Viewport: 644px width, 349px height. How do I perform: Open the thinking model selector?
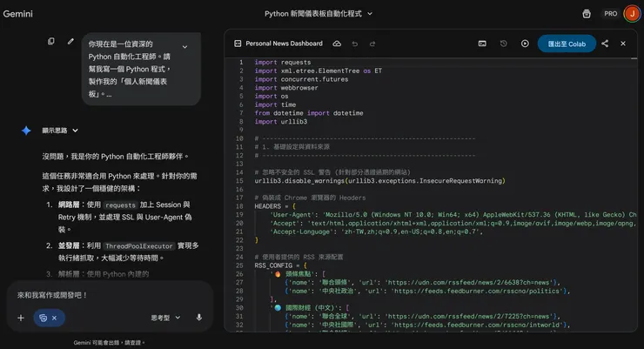pyautogui.click(x=165, y=318)
